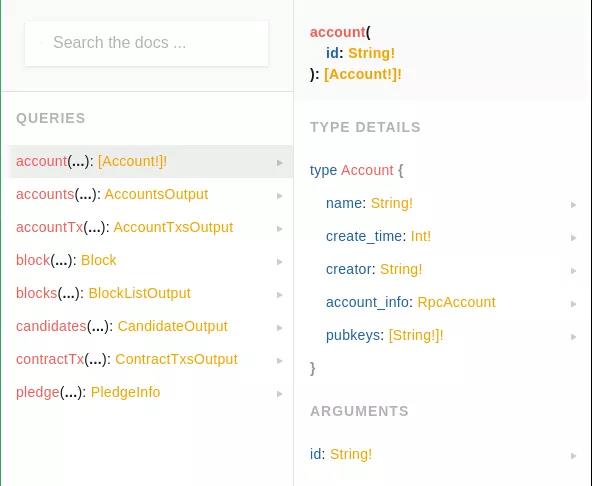Viewport: 592px width, 486px height.
Task: Click arrow icon next to block query
Action: point(280,262)
